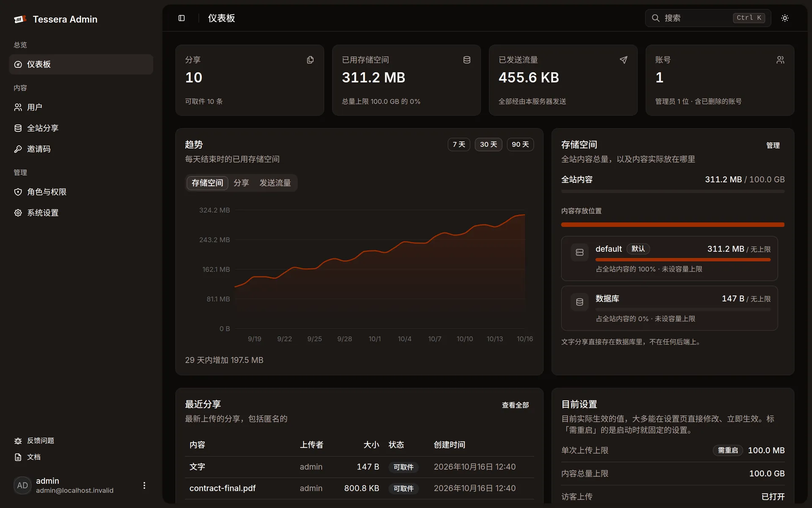
Task: Select the 7 天 range
Action: pyautogui.click(x=459, y=144)
